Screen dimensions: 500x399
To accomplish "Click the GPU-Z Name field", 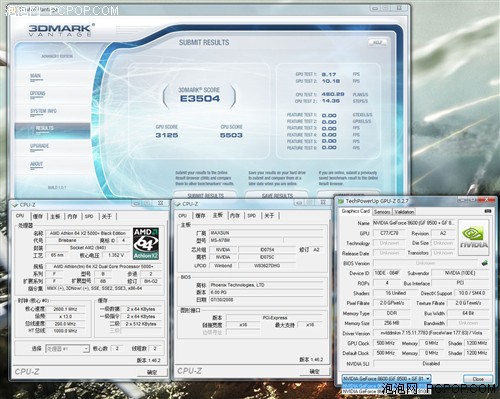I will [x=413, y=223].
